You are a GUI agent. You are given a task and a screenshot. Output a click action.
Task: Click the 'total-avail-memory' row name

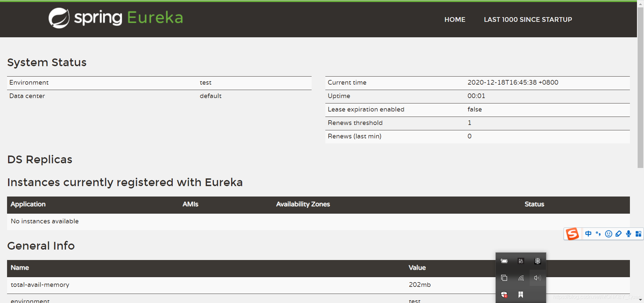[x=40, y=285]
